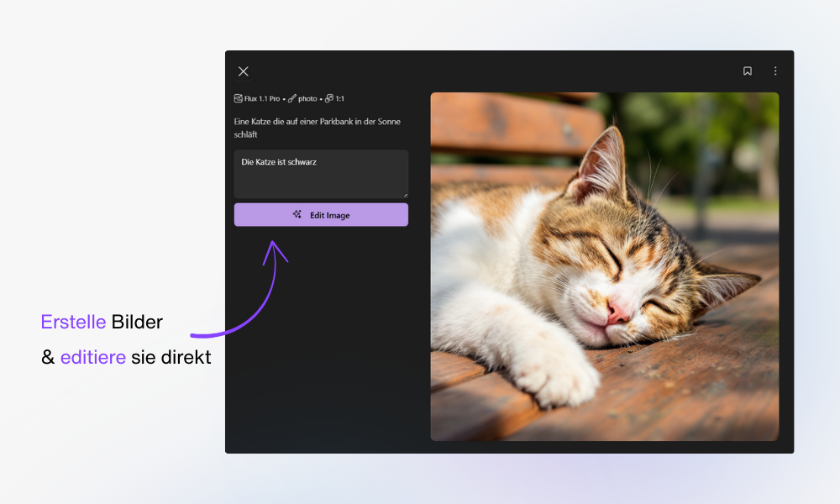Click the 1:1 aspect ratio icon
This screenshot has width=840, height=504.
(329, 98)
